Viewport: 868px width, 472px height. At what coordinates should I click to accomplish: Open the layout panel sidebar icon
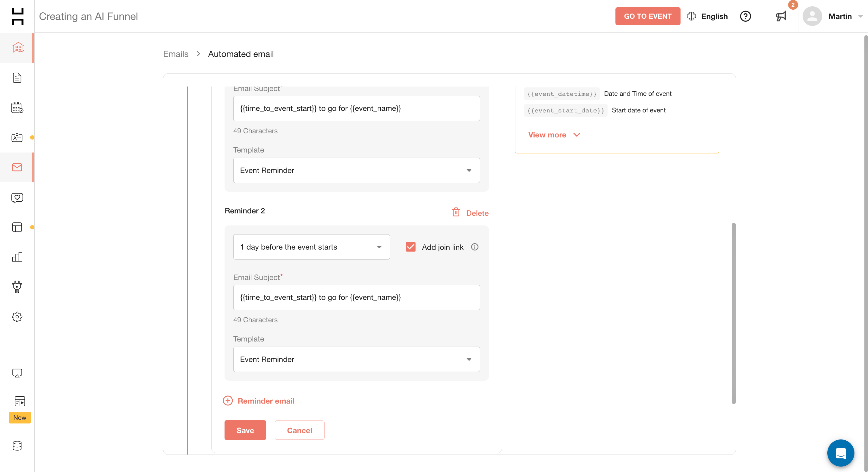17,227
